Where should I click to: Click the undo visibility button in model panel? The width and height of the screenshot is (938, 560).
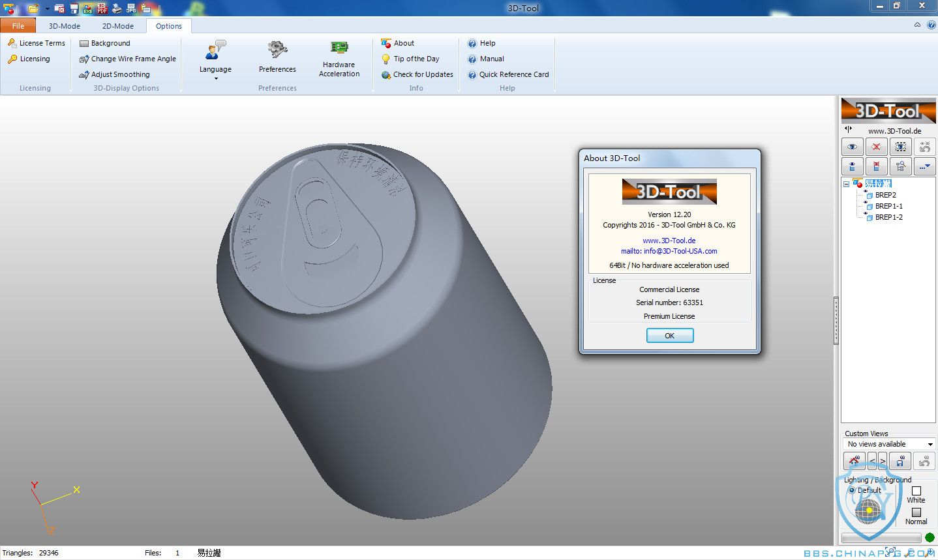[x=924, y=147]
